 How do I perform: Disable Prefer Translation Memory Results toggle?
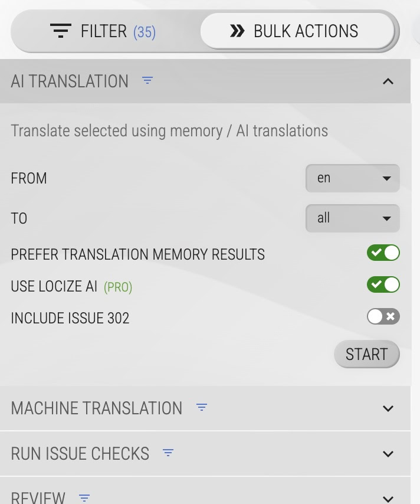[x=383, y=253]
